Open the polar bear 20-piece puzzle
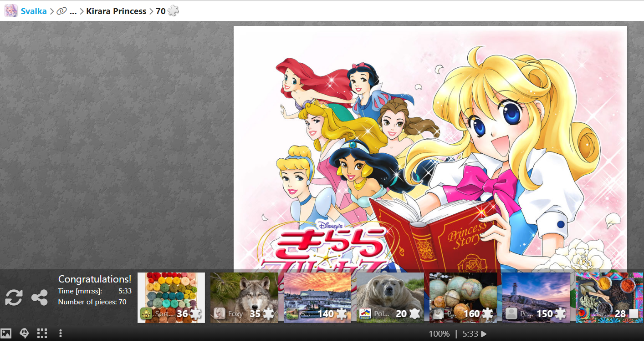 coord(390,298)
